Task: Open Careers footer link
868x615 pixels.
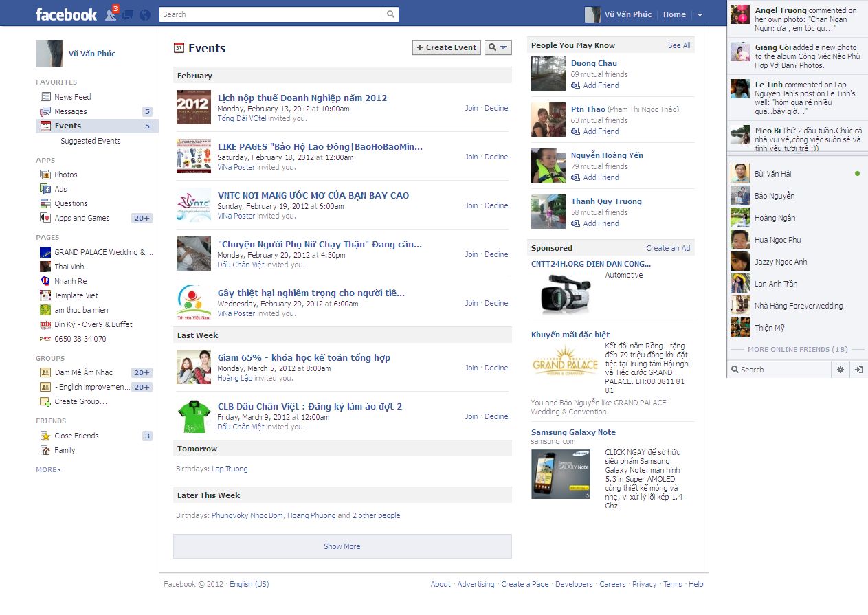Action: click(x=612, y=584)
